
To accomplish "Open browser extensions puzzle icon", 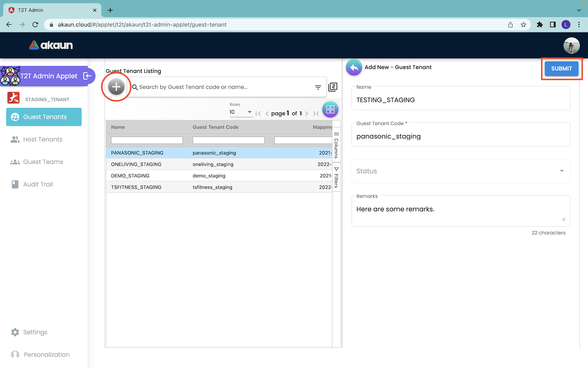I will tap(540, 25).
